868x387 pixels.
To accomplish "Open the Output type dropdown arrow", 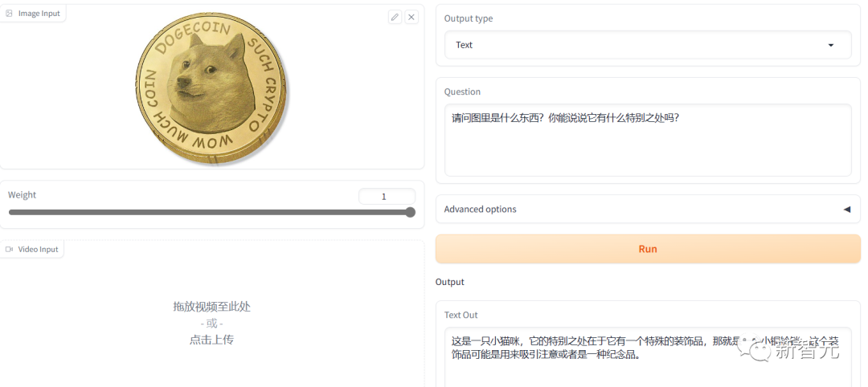I will coord(830,45).
